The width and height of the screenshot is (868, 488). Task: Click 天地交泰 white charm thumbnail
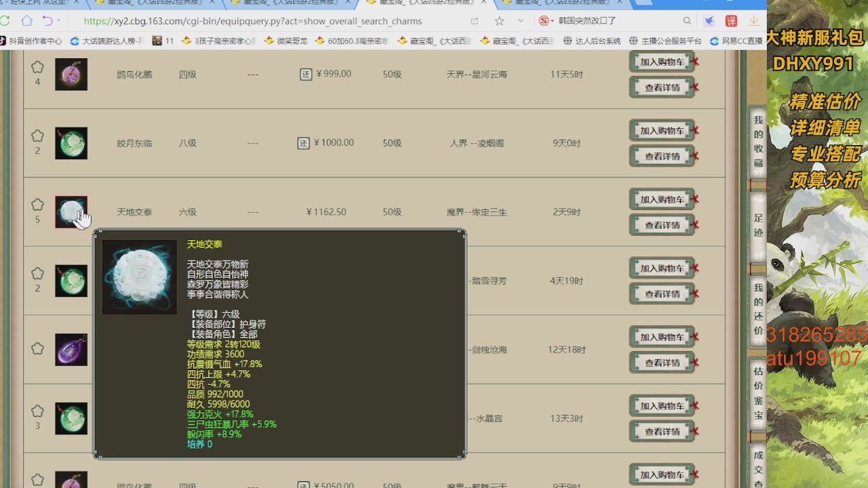coord(71,212)
